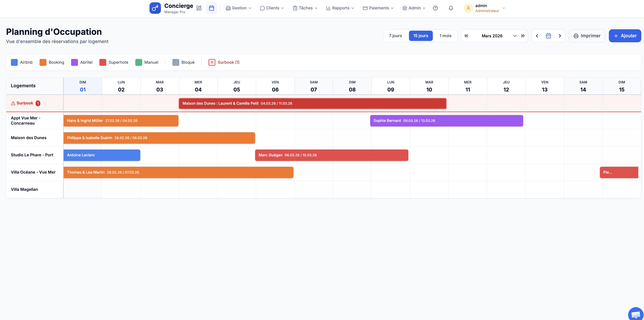This screenshot has width=644, height=320.
Task: Click the Imprimer button
Action: 587,36
